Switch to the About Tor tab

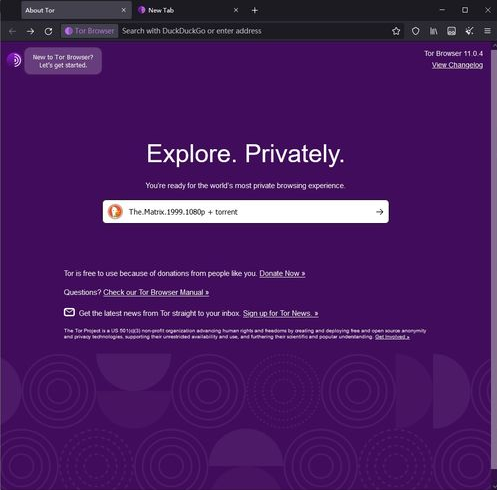(x=76, y=10)
